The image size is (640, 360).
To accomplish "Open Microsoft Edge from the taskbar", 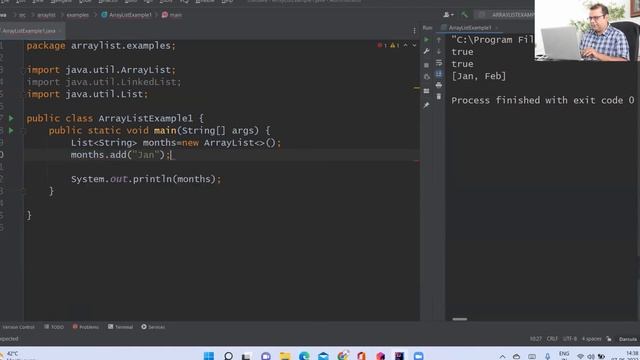I will tap(304, 356).
